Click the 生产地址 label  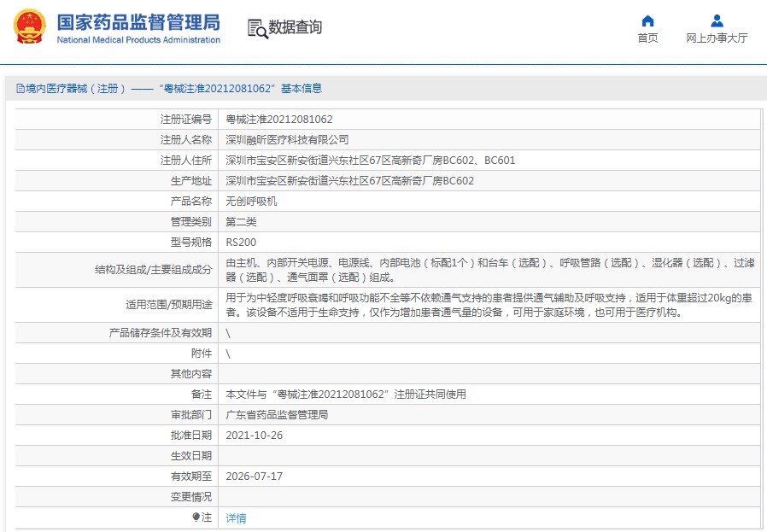[191, 181]
